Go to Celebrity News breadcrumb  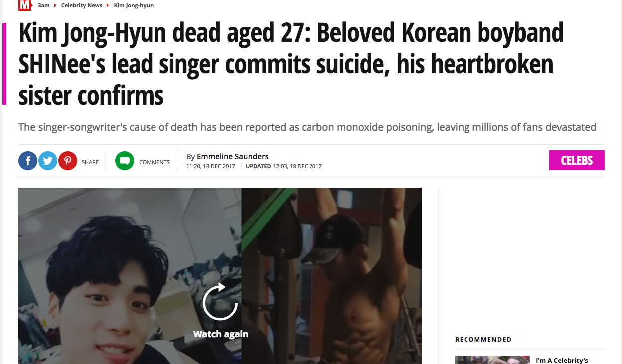pyautogui.click(x=82, y=5)
